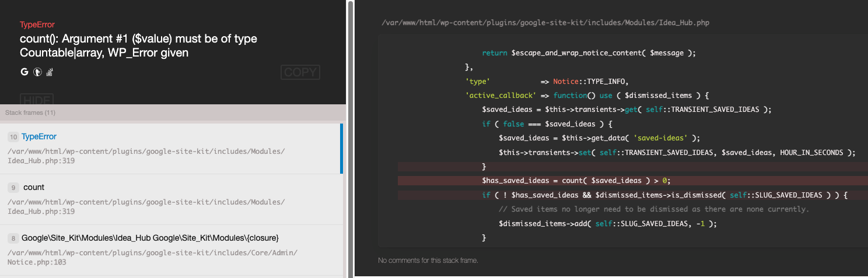Click the 'if ( false === $saved_ideas )' line

547,124
